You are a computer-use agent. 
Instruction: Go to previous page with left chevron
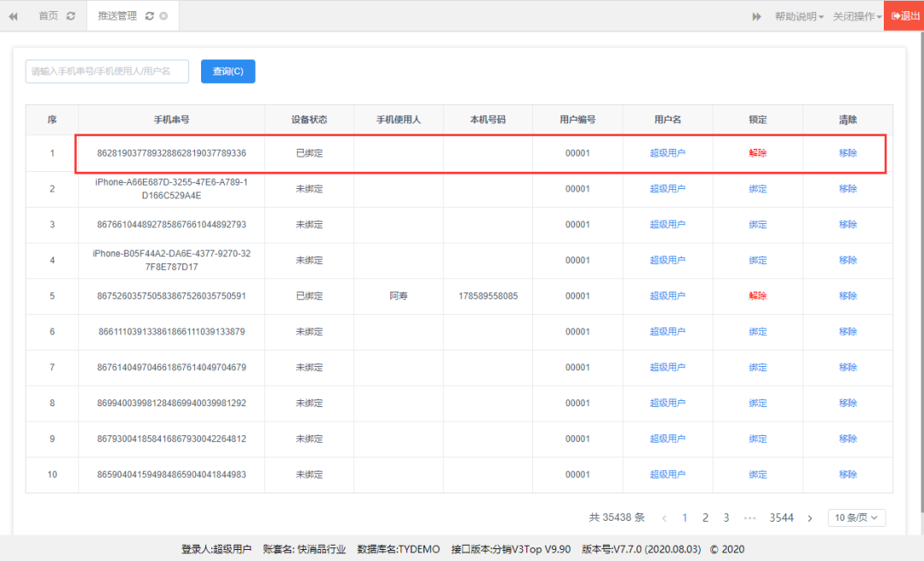coord(664,518)
